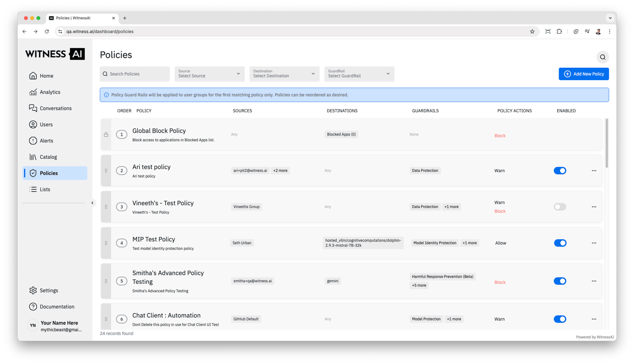
Task: Click the 'Seth Urban' source tag
Action: pos(242,243)
